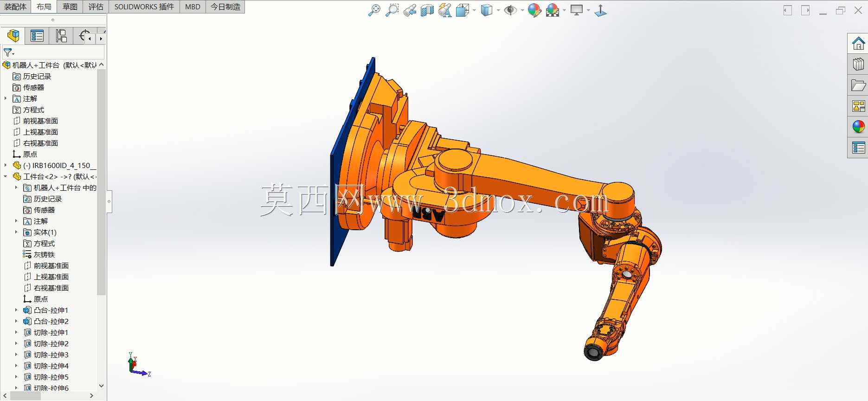The image size is (868, 401).
Task: Open Appearances and Scenes pane icon
Action: tap(858, 127)
